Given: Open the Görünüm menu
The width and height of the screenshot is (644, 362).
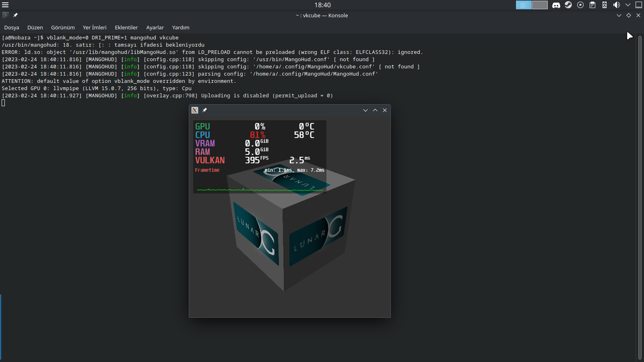Looking at the screenshot, I should point(63,28).
